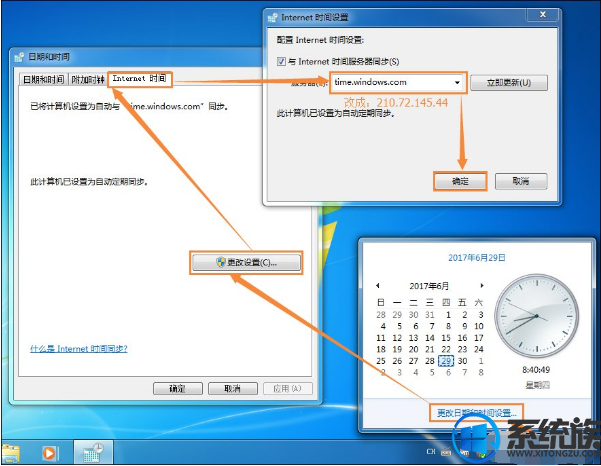The height and width of the screenshot is (466, 601).
Task: Click the 2017年6月 month header
Action: (429, 286)
